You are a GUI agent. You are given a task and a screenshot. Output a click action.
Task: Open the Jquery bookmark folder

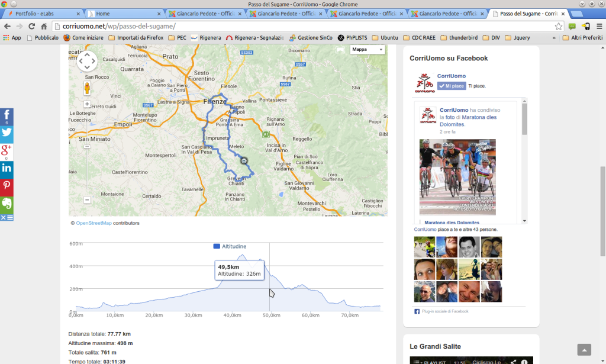[x=517, y=37]
